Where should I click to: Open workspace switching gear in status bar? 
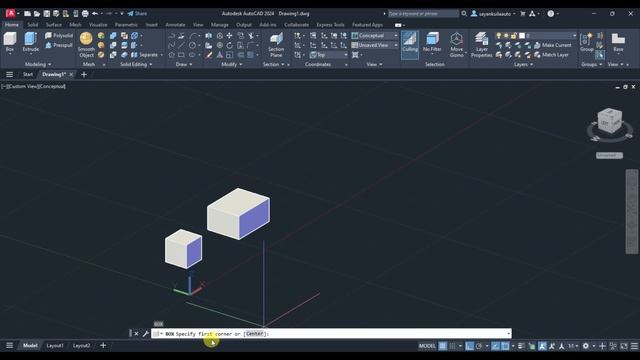pyautogui.click(x=585, y=346)
